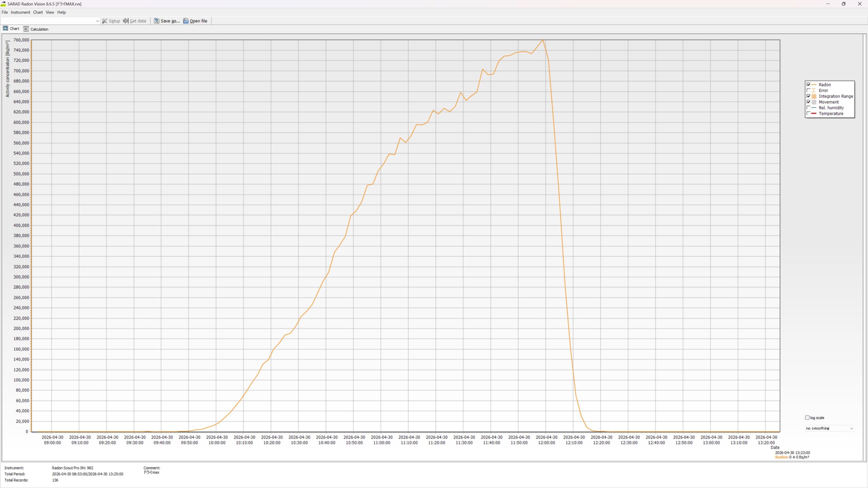Viewport: 868px width, 488px height.
Task: Toggle the Movement checkbox in legend
Action: (808, 102)
